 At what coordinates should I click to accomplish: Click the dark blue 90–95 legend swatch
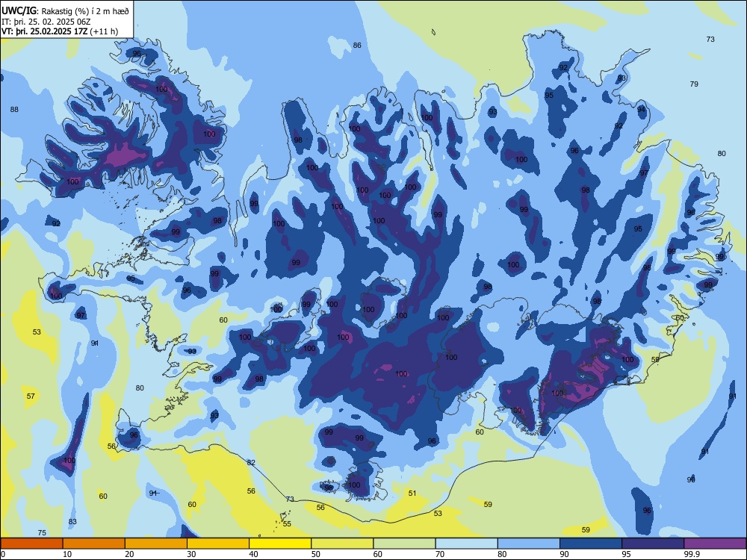pos(591,544)
